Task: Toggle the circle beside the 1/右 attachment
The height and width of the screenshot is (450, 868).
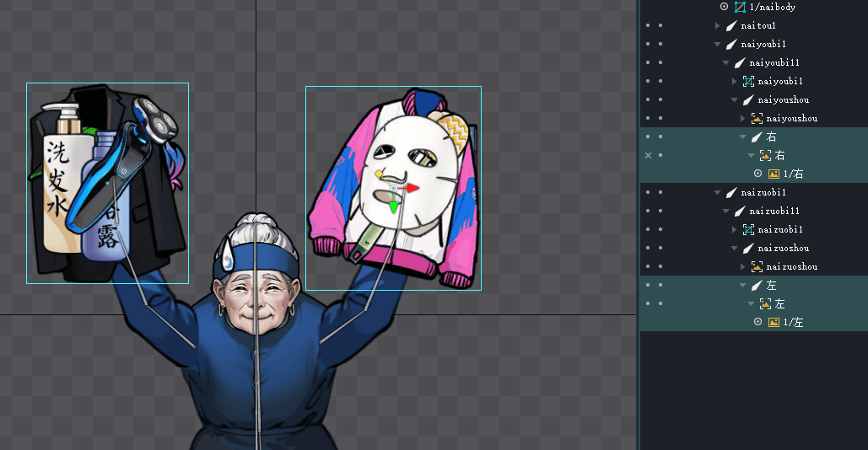Action: 757,174
